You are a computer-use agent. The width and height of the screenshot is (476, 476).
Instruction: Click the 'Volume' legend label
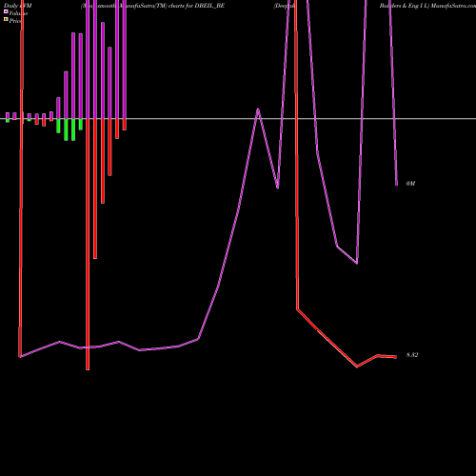tap(18, 13)
